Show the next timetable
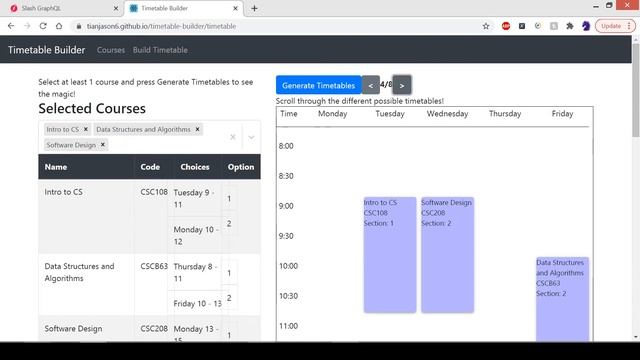 coord(402,85)
